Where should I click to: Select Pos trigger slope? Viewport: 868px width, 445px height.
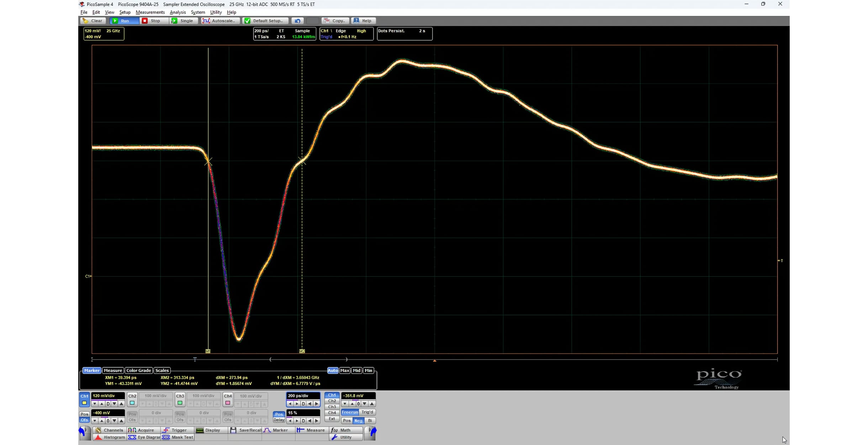346,421
